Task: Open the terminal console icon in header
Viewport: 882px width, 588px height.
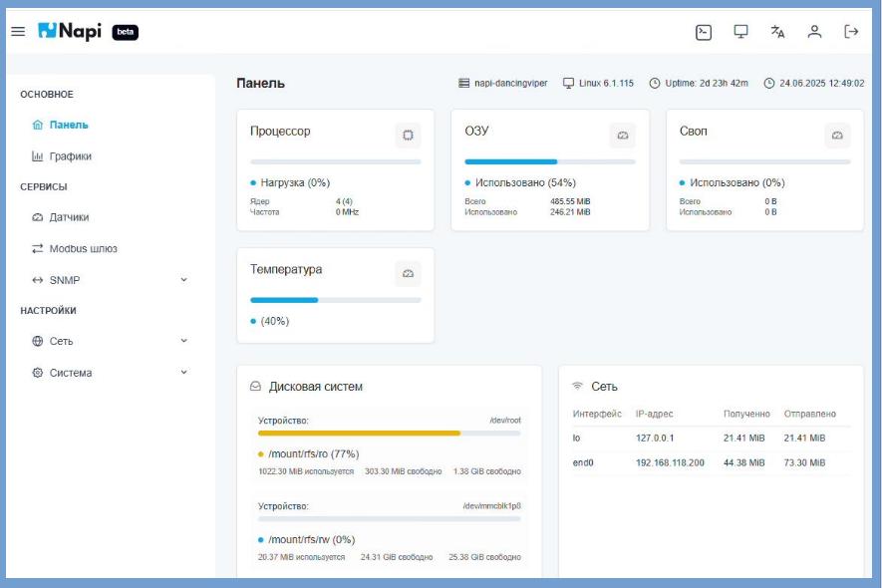Action: (x=704, y=32)
